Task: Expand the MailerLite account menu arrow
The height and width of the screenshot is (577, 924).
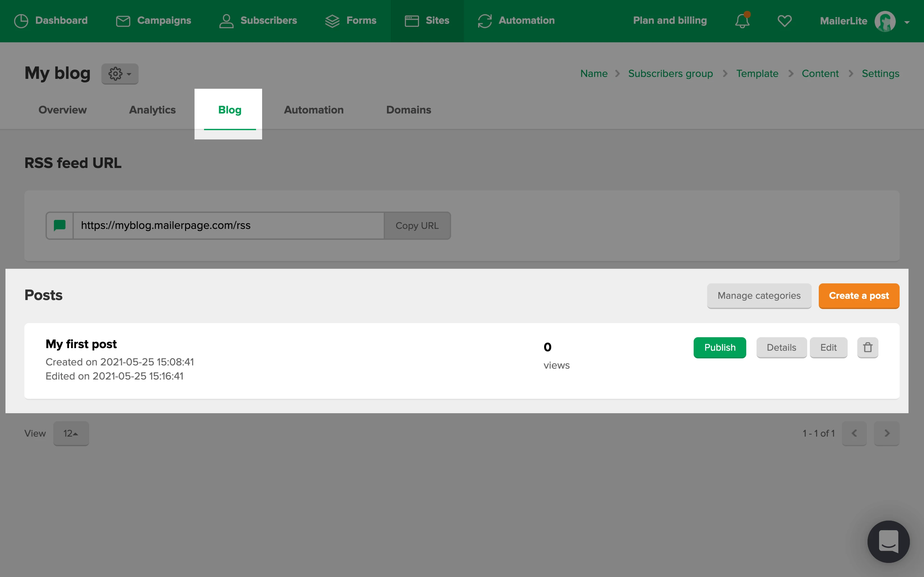Action: 907,22
